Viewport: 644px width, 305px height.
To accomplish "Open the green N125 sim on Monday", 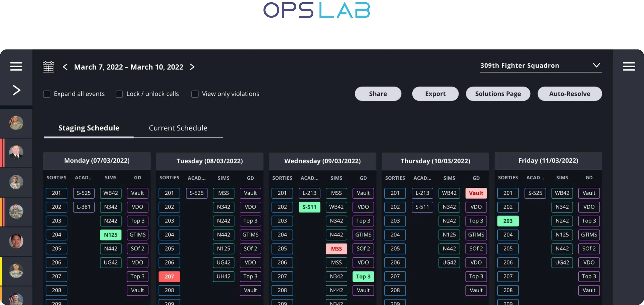I will point(111,235).
